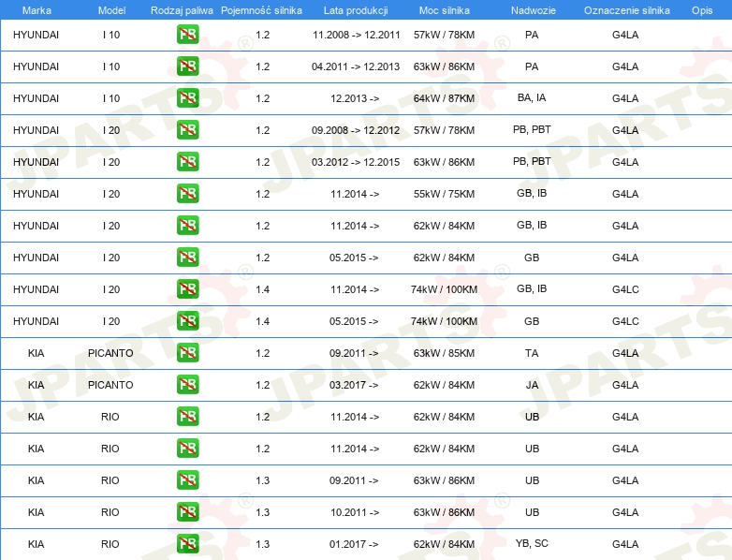Click PICANTO model in the 09.2011 row
The image size is (732, 560).
(x=110, y=353)
